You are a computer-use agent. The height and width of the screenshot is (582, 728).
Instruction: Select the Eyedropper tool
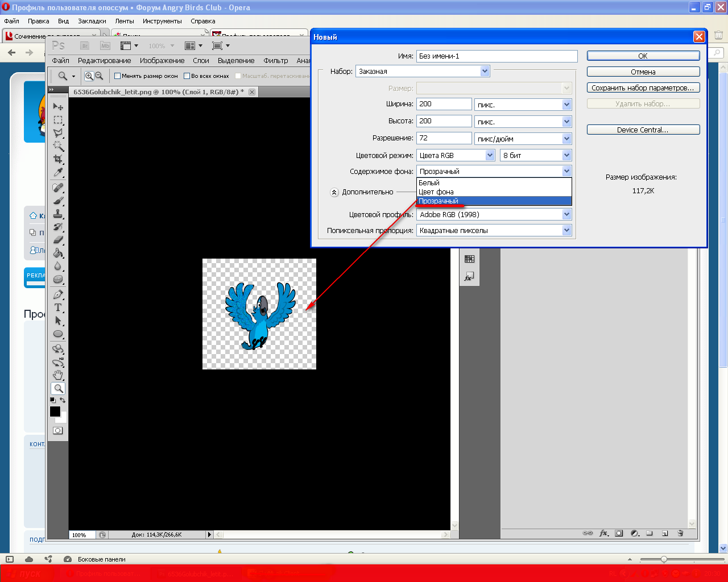click(x=58, y=172)
